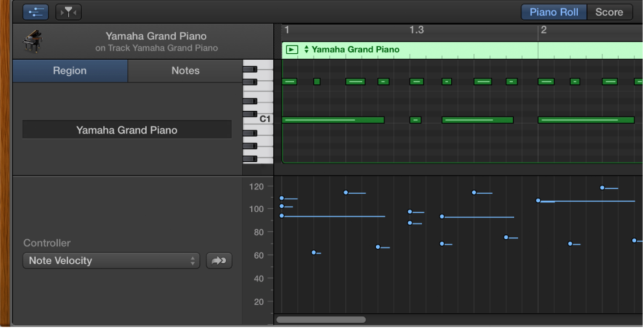Screen dimensions: 644x328
Task: Click the bar 1 marker in the ruler
Action: (287, 30)
